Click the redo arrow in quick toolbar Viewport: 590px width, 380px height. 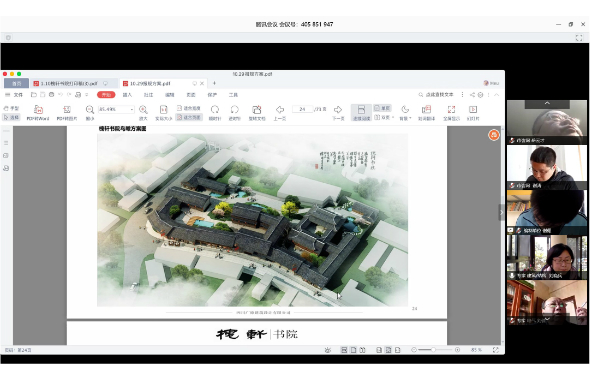point(69,95)
